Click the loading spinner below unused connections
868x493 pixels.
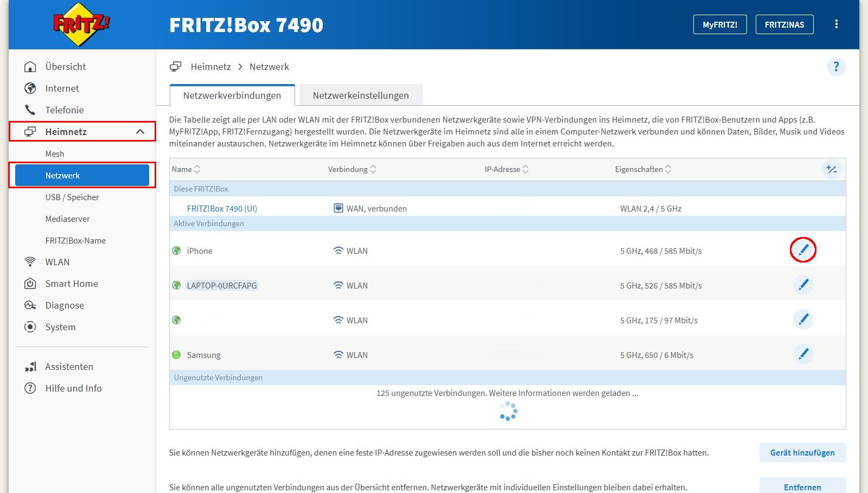[x=508, y=411]
